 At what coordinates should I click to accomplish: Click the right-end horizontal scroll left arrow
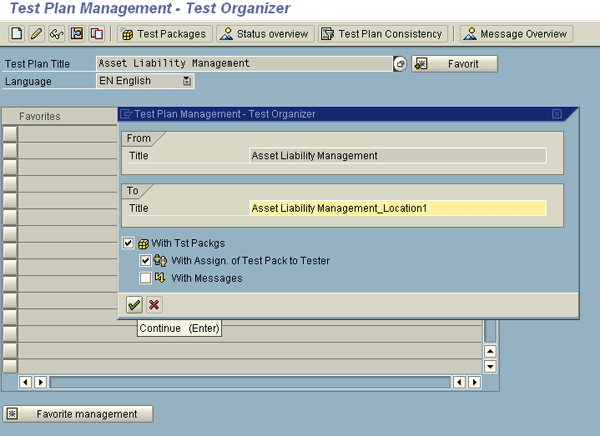click(459, 382)
